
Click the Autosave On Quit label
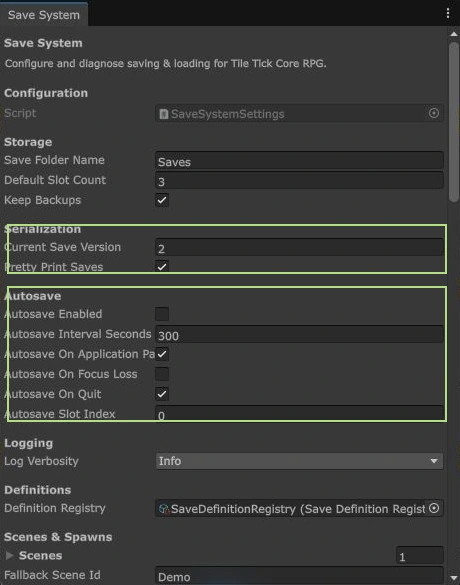[x=53, y=394]
